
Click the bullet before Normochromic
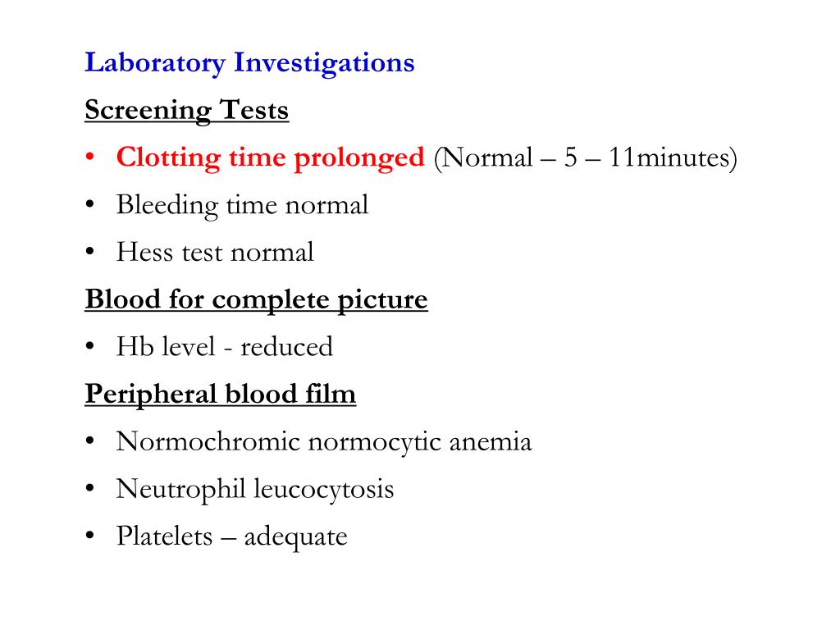(89, 441)
